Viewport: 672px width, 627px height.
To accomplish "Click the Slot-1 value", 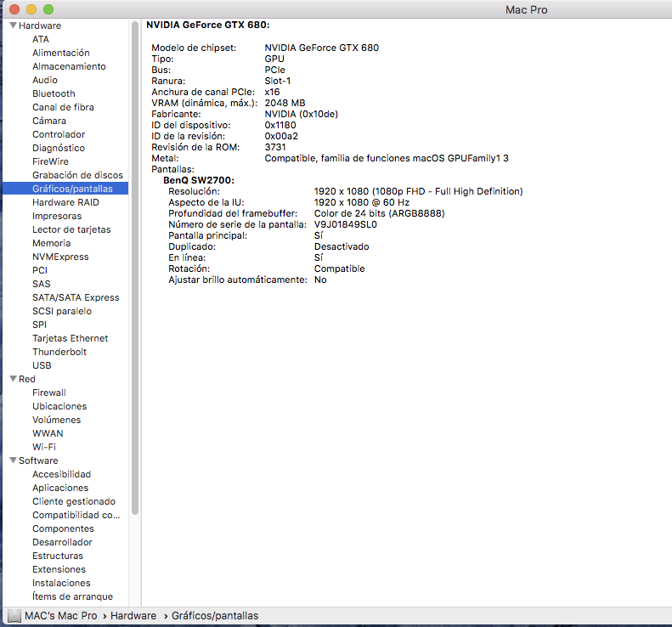I will tap(277, 81).
